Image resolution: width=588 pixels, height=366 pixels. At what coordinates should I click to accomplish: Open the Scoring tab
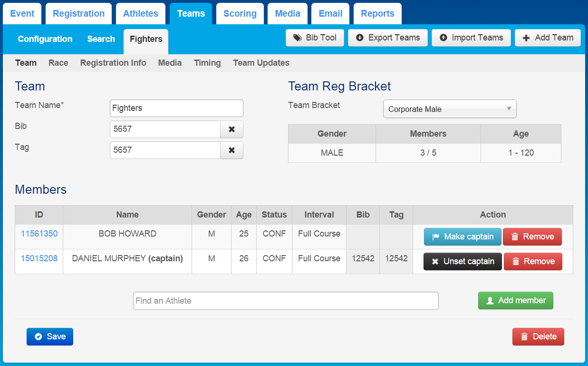pos(240,13)
